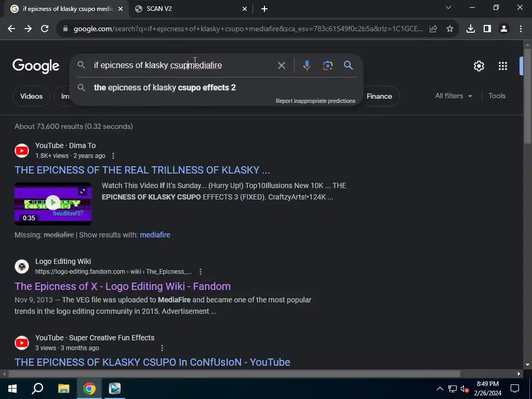Click the lock site info icon
The image size is (532, 399).
[x=65, y=29]
